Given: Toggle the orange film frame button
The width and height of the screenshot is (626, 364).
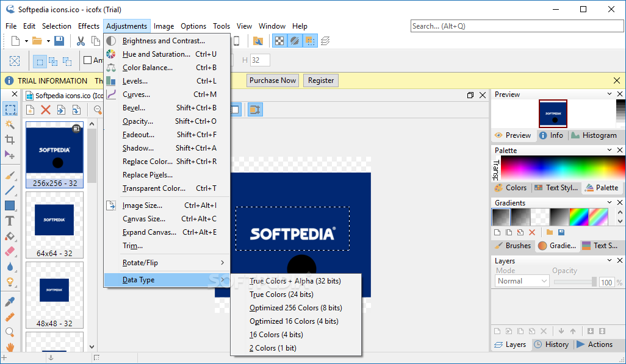Looking at the screenshot, I should [255, 109].
